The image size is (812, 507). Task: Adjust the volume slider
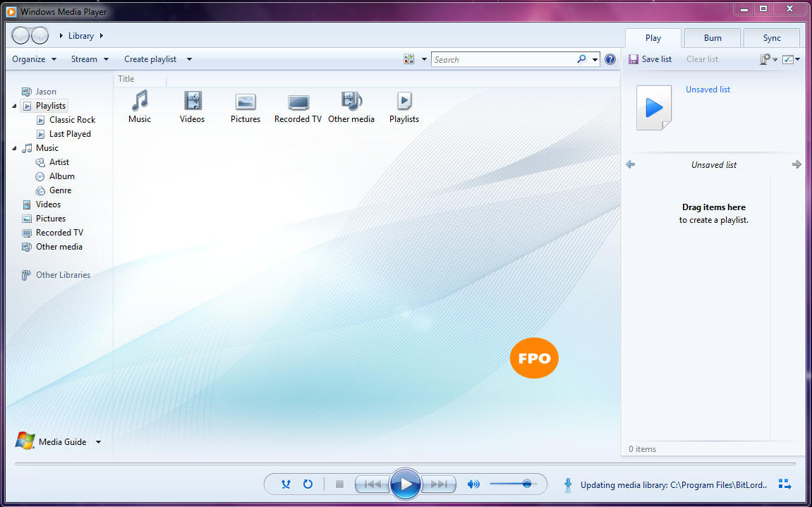(513, 484)
